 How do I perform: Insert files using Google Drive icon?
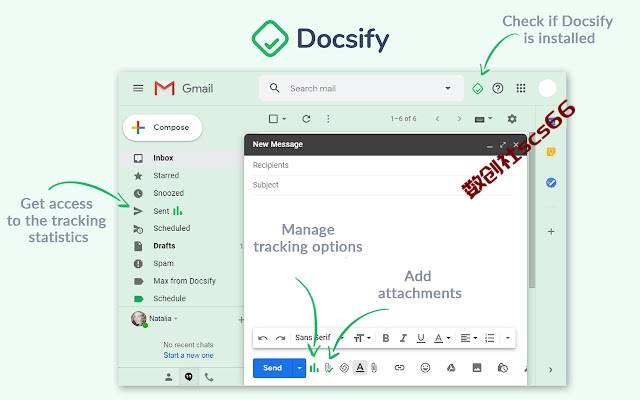pyautogui.click(x=451, y=368)
